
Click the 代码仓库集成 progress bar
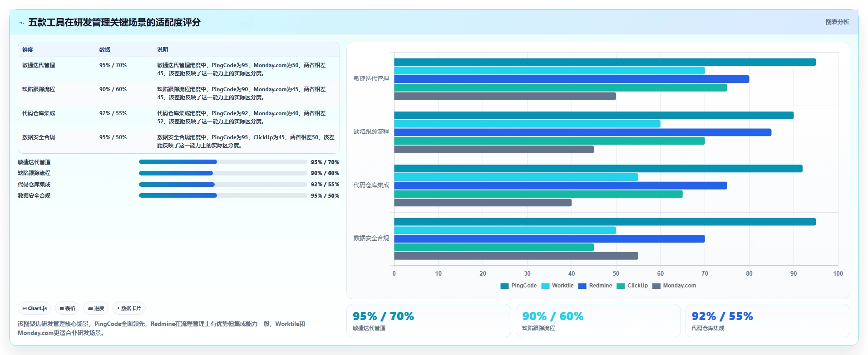tap(223, 185)
